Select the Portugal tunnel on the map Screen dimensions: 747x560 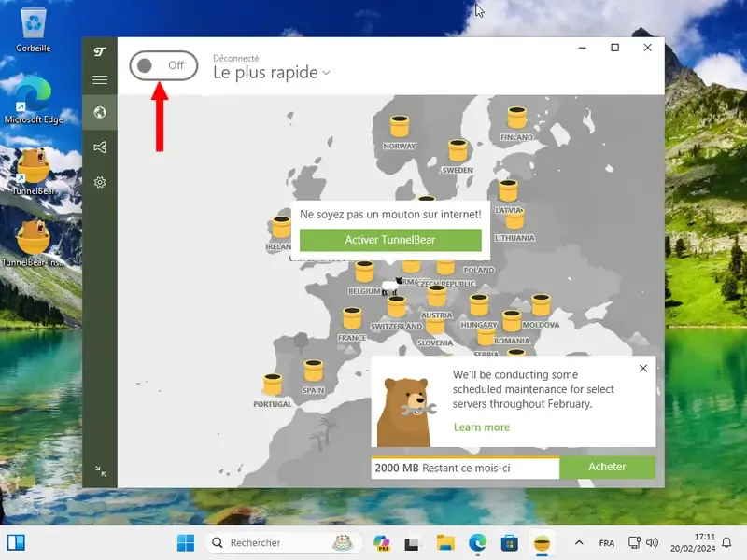(273, 385)
